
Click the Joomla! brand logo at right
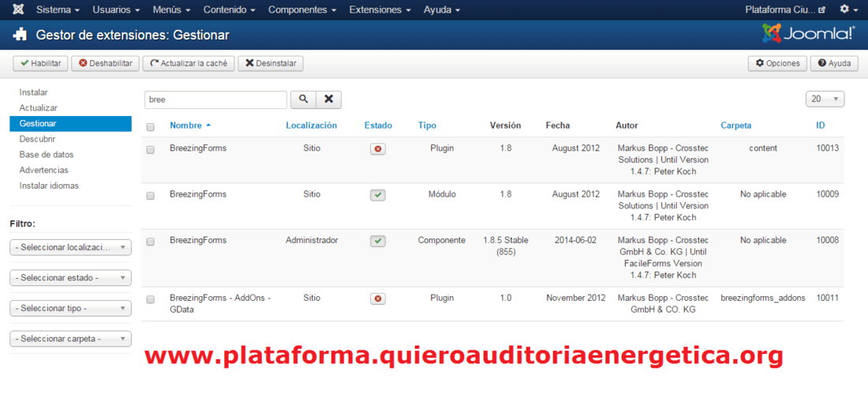tap(809, 34)
